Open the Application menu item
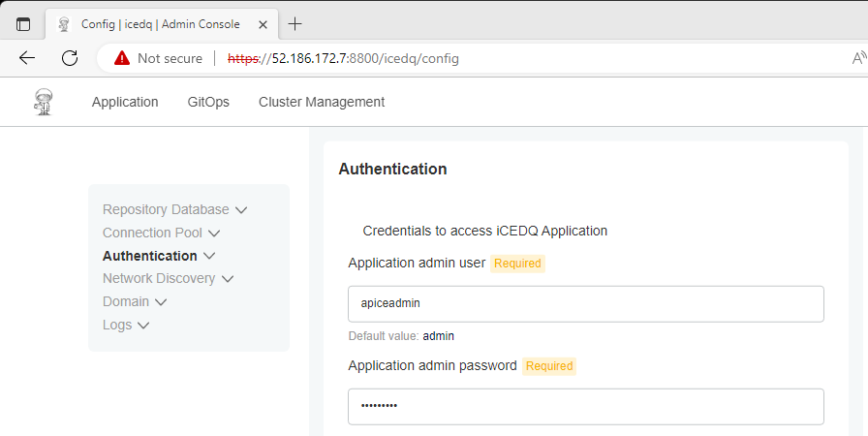This screenshot has height=436, width=868. 125,102
